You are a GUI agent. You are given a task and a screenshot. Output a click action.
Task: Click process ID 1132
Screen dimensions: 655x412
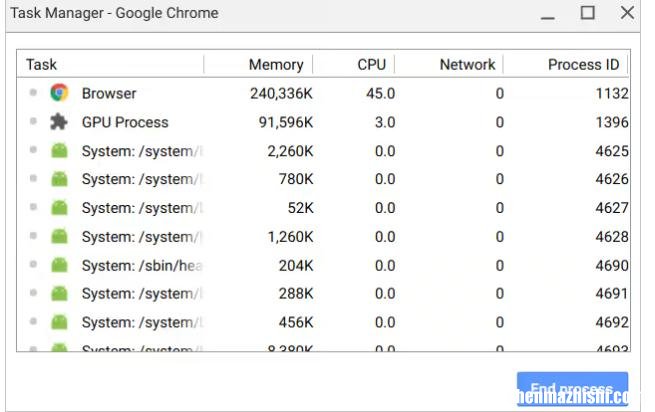pos(612,94)
